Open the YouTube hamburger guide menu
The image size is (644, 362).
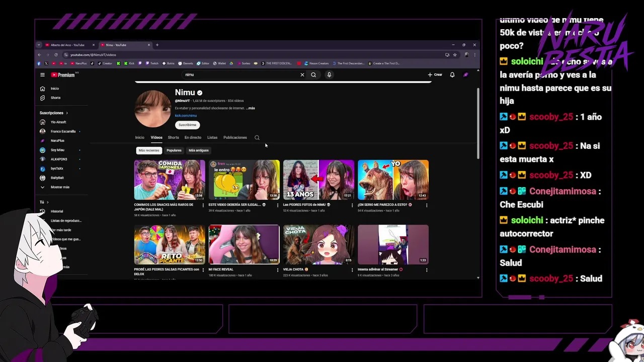click(42, 75)
